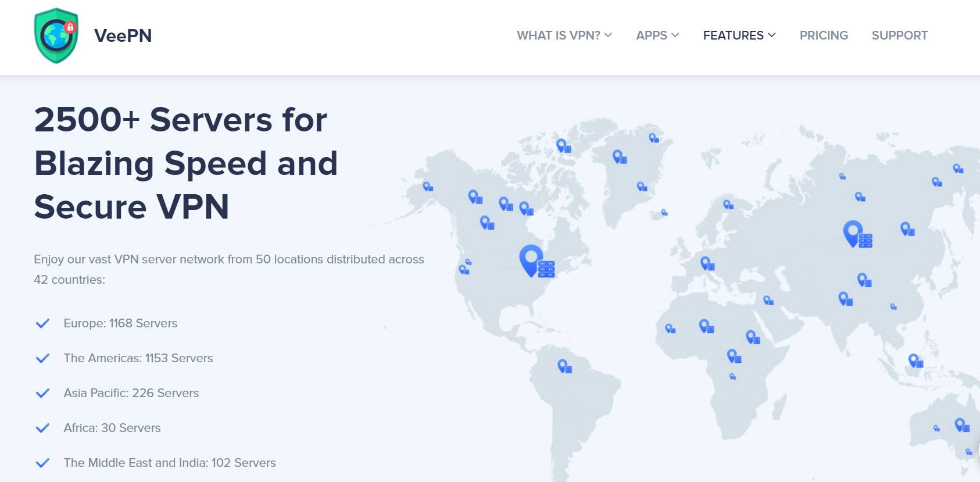Go to the SUPPORT page

900,35
